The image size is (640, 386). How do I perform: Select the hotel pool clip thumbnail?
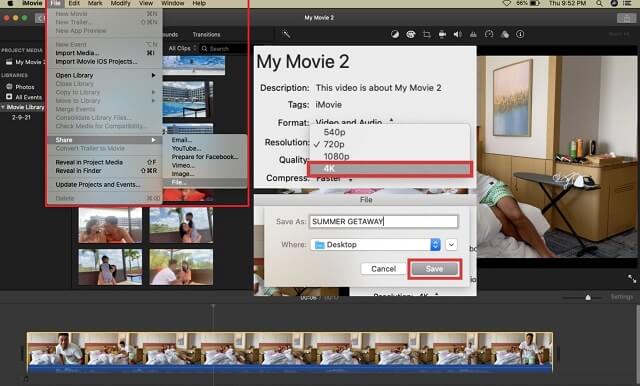coord(188,99)
